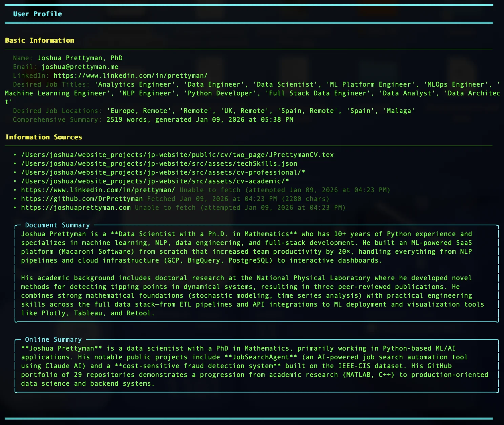The image size is (504, 425).
Task: Select the cv-professional folder path
Action: coord(163,173)
